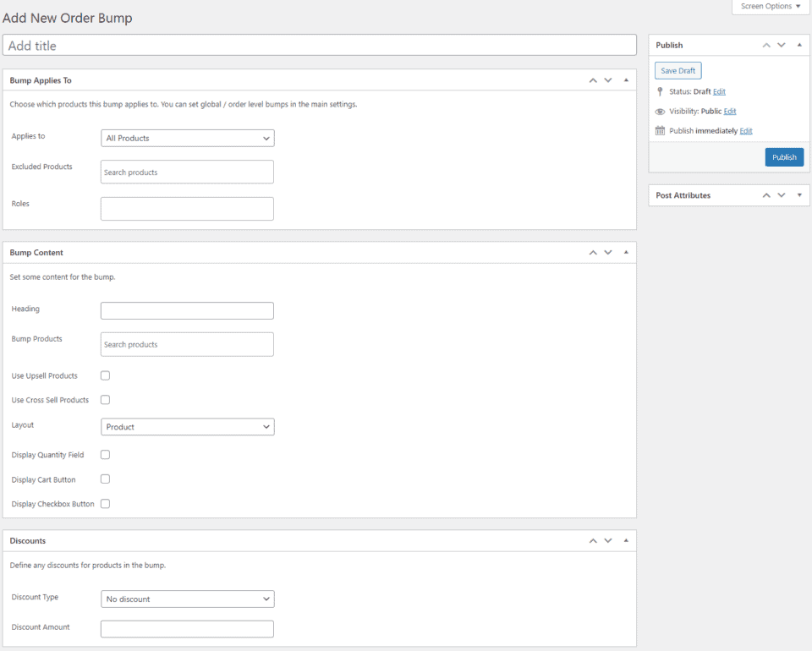Click the move-up arrow on the Publish panel
812x651 pixels.
(x=766, y=45)
